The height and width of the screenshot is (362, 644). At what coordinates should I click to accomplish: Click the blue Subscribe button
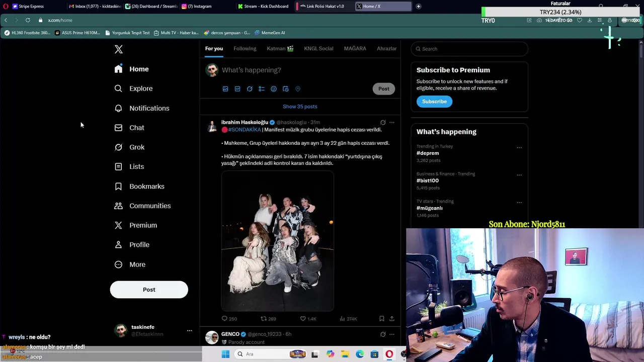click(434, 102)
